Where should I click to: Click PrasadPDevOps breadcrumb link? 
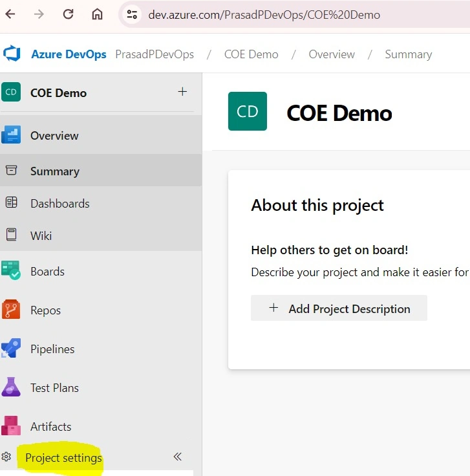point(155,54)
